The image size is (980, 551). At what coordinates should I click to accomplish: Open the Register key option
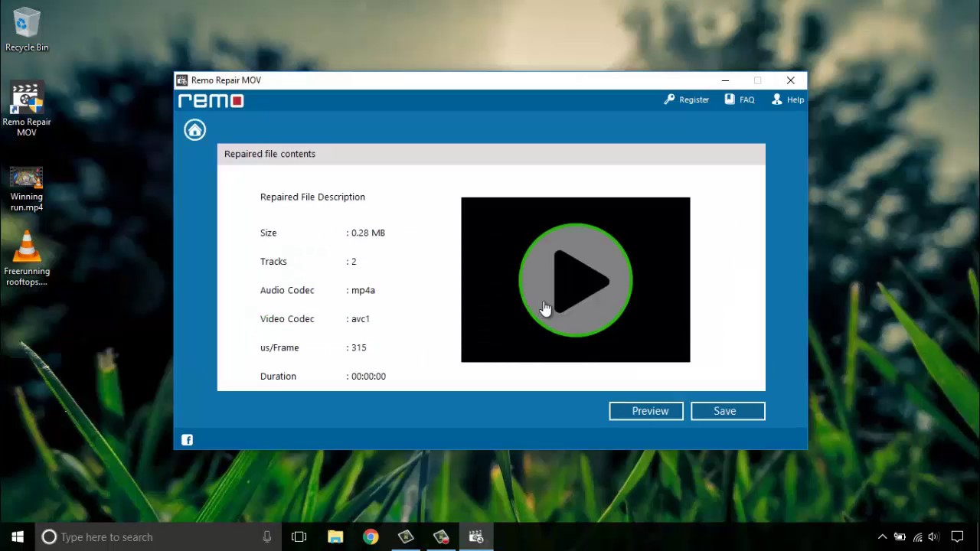(x=686, y=99)
